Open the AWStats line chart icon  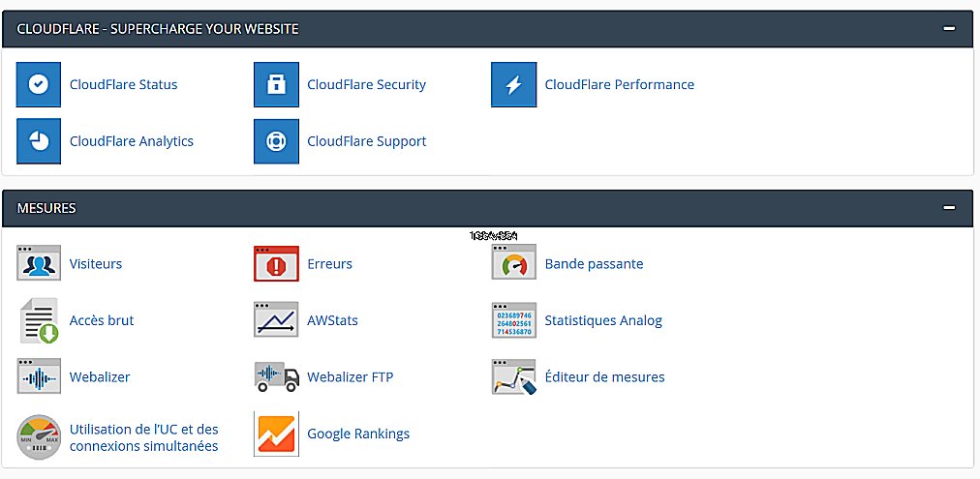pos(276,320)
